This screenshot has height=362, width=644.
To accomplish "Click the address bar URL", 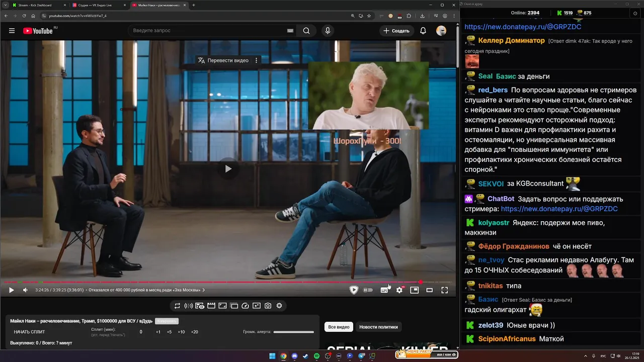I will pos(77,16).
